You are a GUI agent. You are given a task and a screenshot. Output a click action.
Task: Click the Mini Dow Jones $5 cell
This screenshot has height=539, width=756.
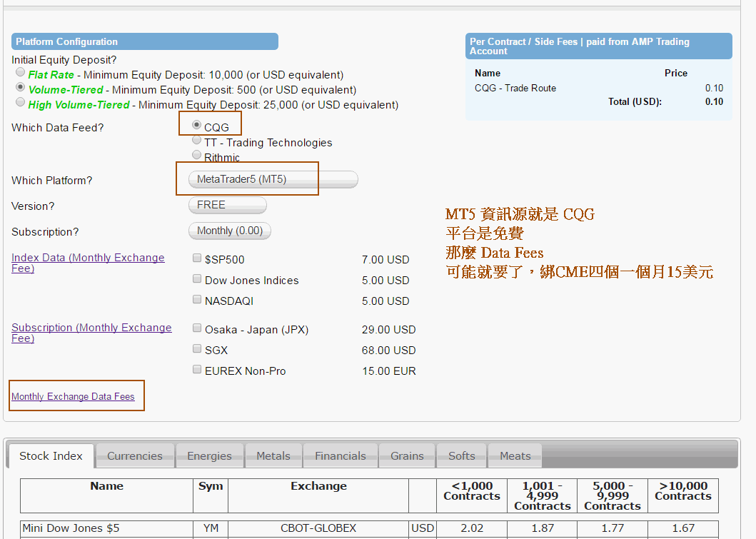click(106, 528)
